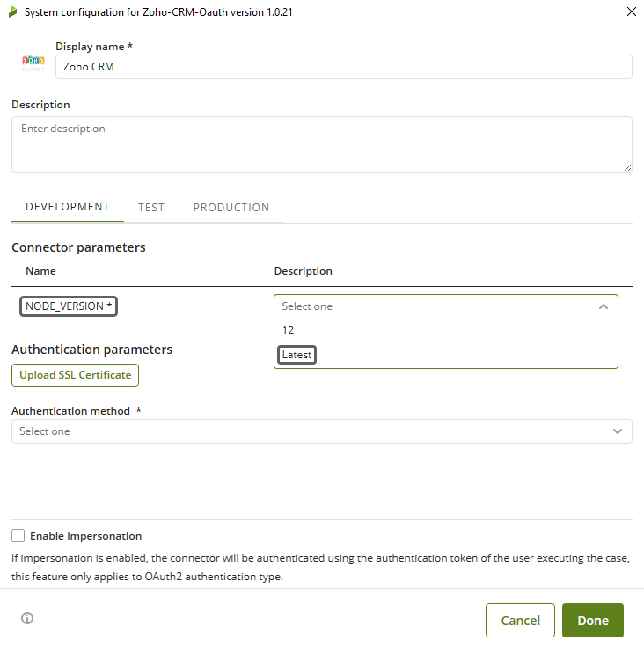This screenshot has width=644, height=648.
Task: Click the NODE_VERSION parameter name
Action: tap(69, 306)
